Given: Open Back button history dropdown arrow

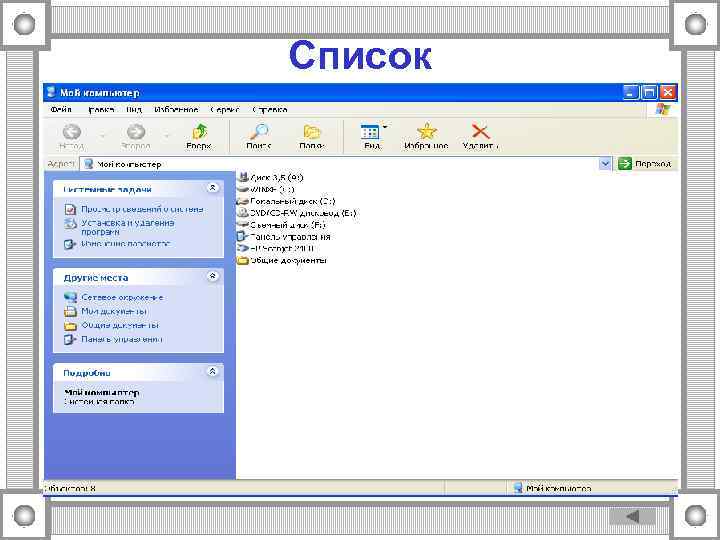Looking at the screenshot, I should (102, 135).
